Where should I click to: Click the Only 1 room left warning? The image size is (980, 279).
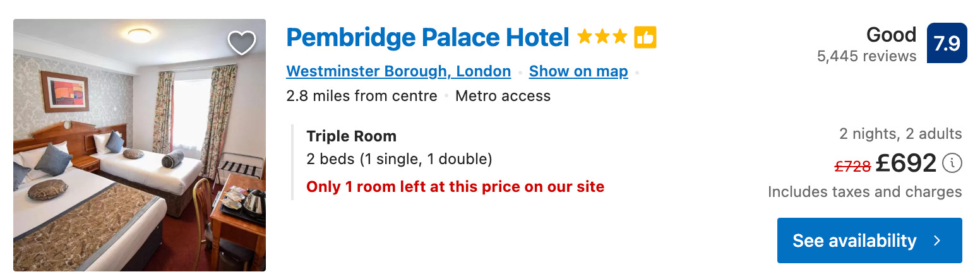(455, 187)
